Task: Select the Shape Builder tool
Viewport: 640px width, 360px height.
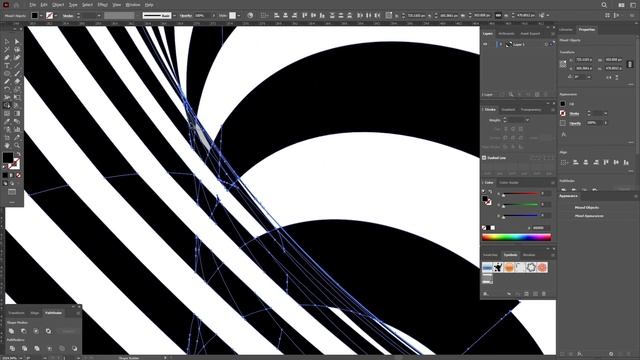Action: [x=7, y=105]
